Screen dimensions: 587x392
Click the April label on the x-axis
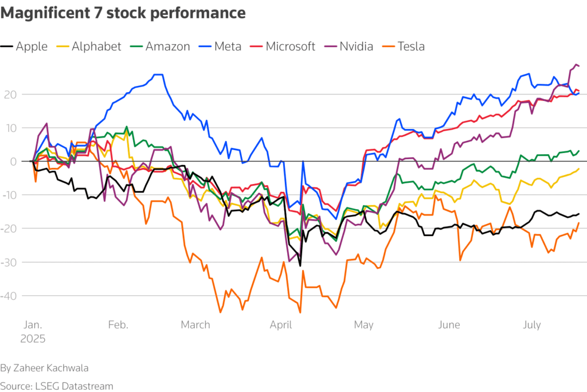[x=281, y=325]
